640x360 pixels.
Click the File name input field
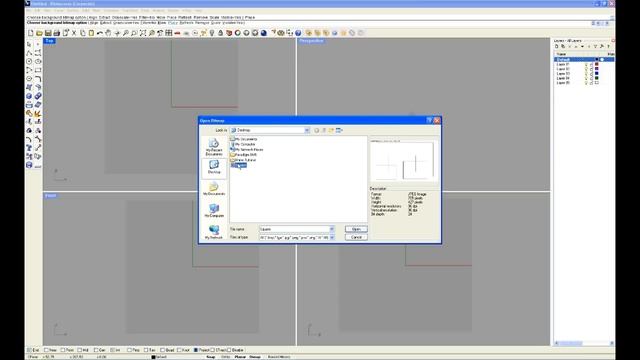pos(294,229)
